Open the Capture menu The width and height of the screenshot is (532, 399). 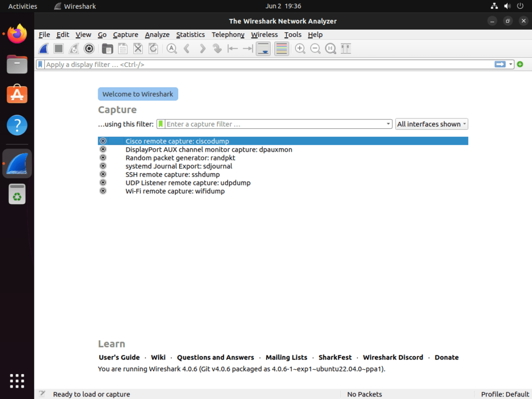pos(126,35)
